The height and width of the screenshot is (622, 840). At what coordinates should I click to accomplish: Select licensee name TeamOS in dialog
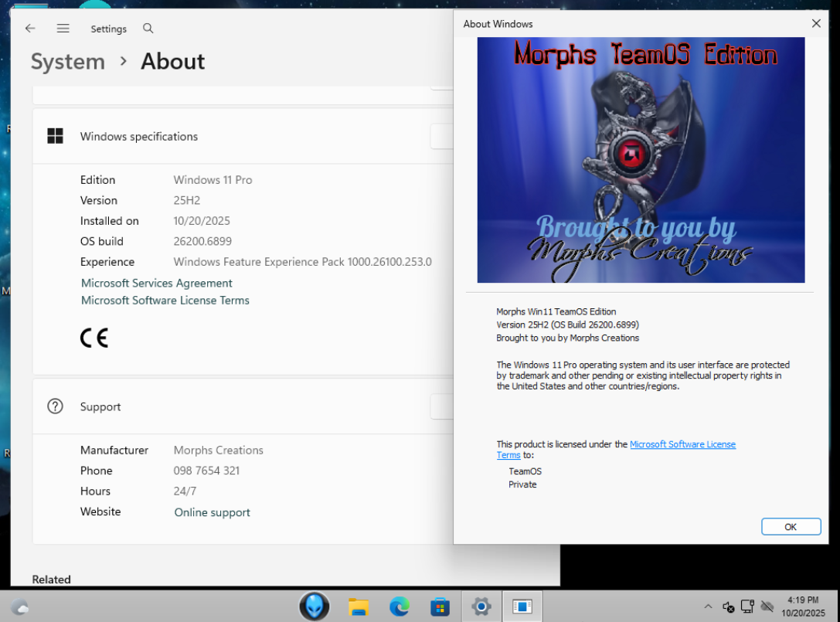[525, 471]
